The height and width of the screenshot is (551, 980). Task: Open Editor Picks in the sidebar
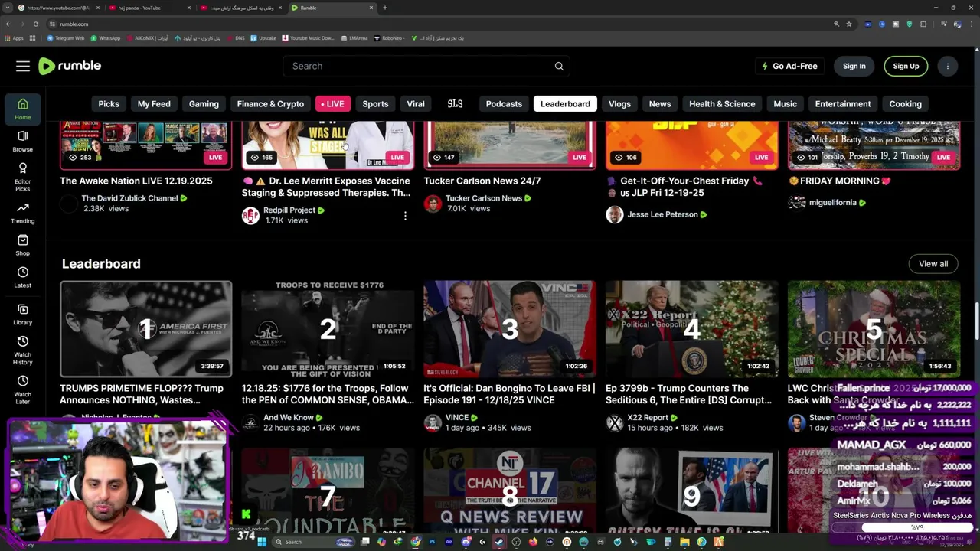[23, 177]
